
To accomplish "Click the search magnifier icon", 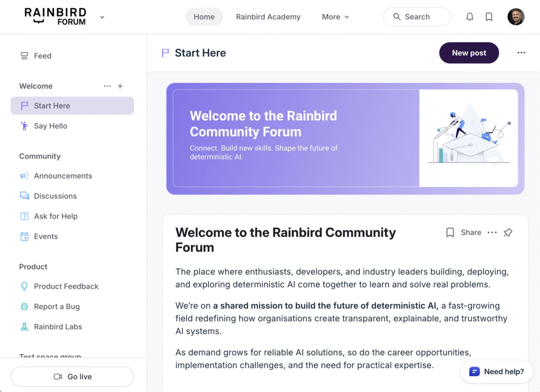I will [397, 17].
